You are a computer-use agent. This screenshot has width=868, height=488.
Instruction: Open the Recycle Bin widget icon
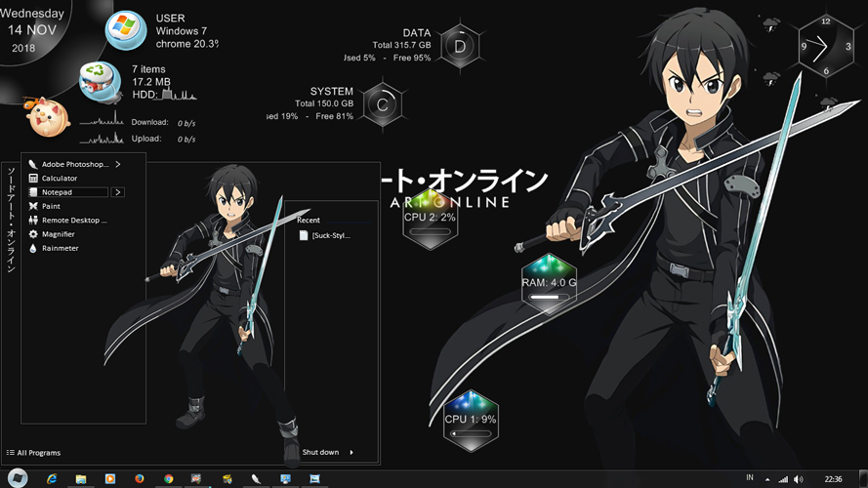(101, 82)
